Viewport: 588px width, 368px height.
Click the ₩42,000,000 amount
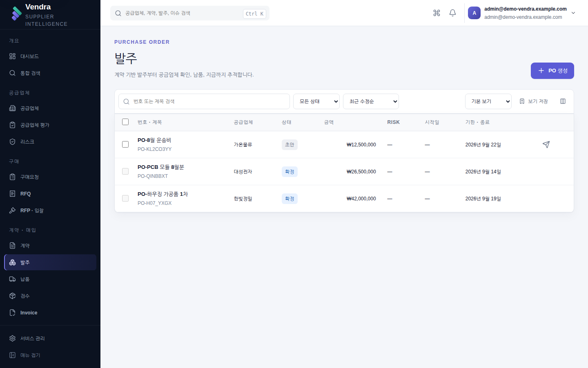(x=361, y=199)
